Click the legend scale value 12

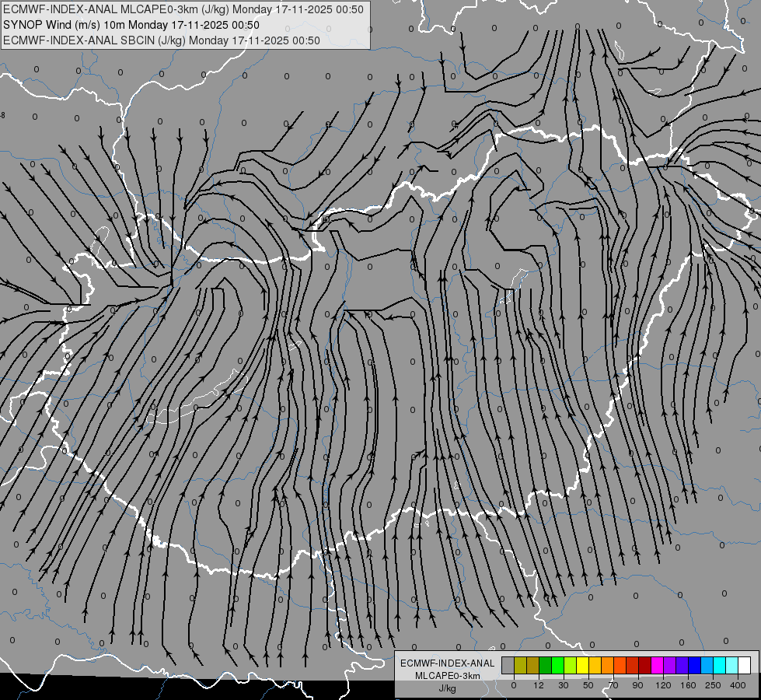tap(539, 685)
